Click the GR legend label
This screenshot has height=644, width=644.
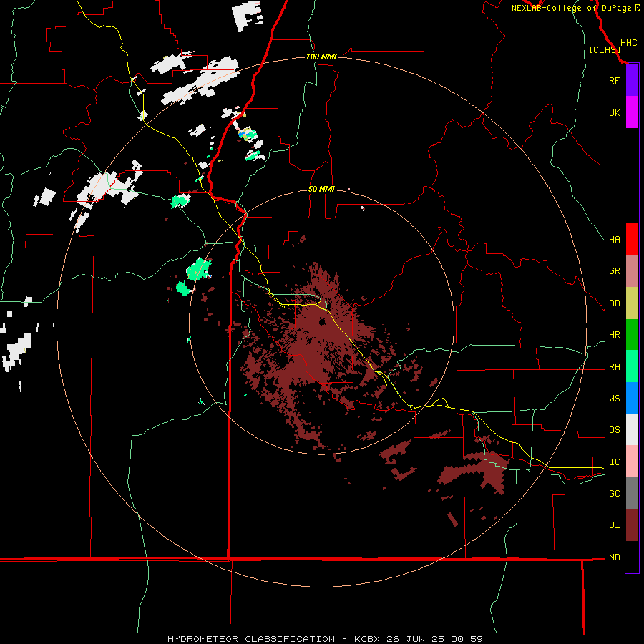coord(614,271)
